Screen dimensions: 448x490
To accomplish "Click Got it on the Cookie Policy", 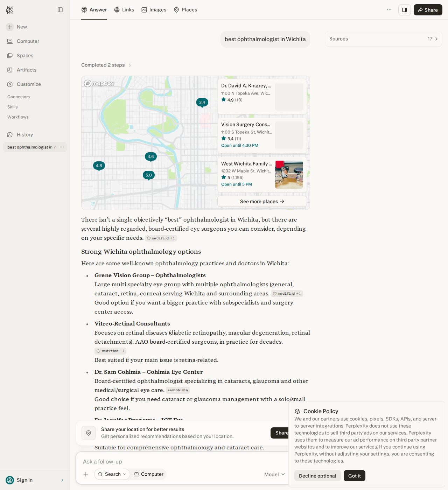I will 354,476.
